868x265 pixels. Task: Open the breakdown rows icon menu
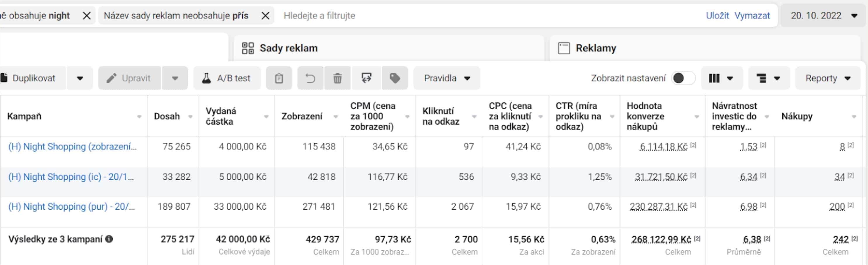pyautogui.click(x=769, y=78)
